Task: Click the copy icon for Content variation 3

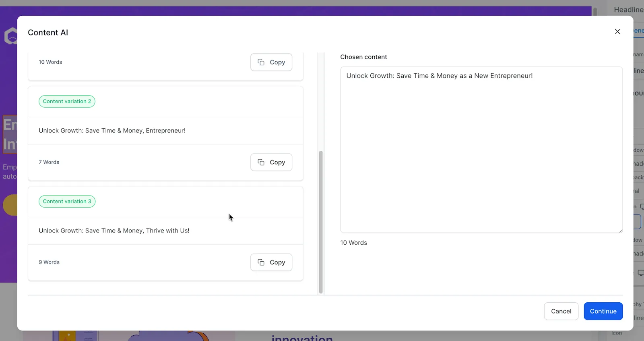Action: pyautogui.click(x=261, y=262)
